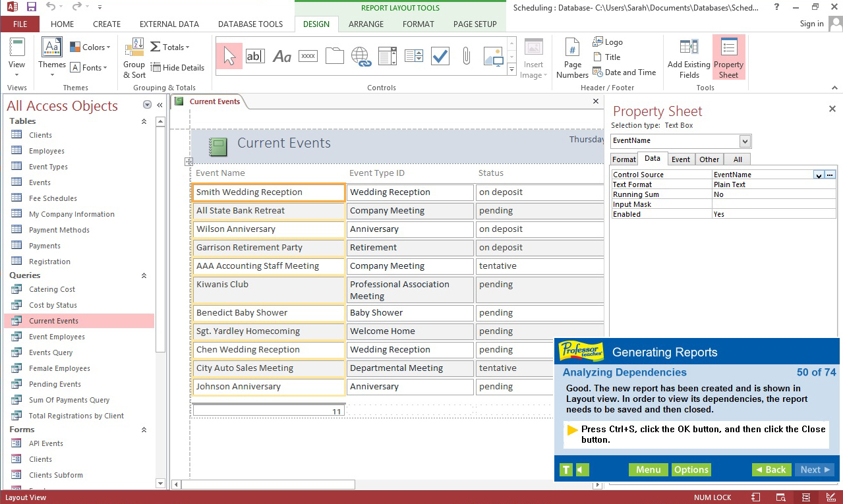
Task: Add Date and Time to the report
Action: pos(624,72)
